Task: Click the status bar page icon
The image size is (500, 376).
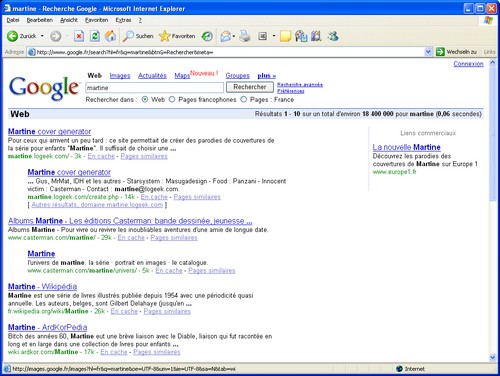Action: point(7,369)
